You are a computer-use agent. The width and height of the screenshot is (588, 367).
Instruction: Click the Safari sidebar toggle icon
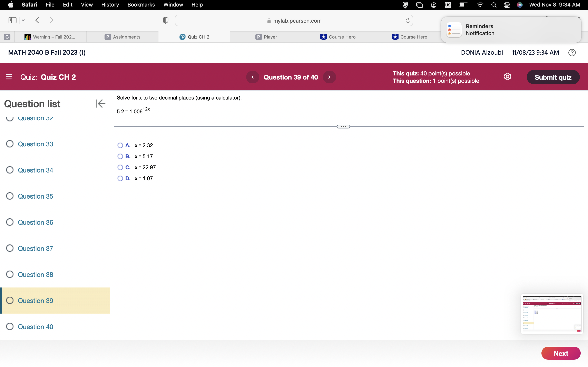click(x=12, y=20)
